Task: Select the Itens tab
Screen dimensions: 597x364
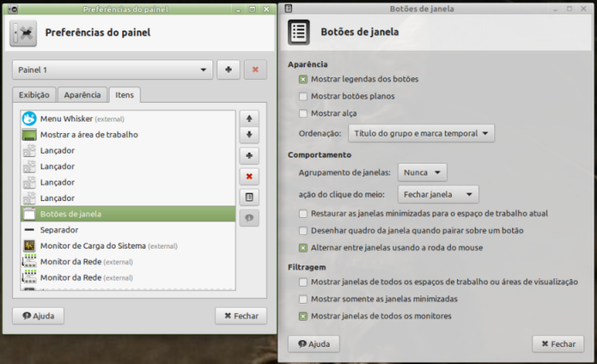Action: pyautogui.click(x=125, y=95)
